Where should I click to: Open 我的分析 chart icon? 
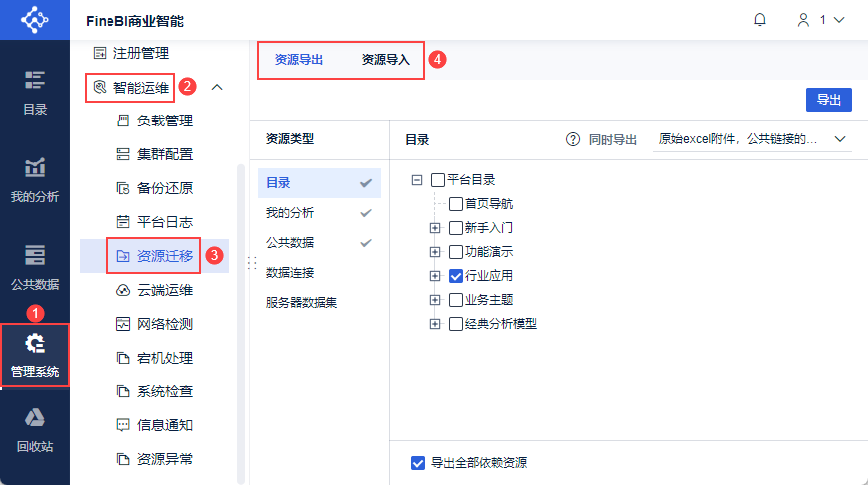tap(35, 168)
